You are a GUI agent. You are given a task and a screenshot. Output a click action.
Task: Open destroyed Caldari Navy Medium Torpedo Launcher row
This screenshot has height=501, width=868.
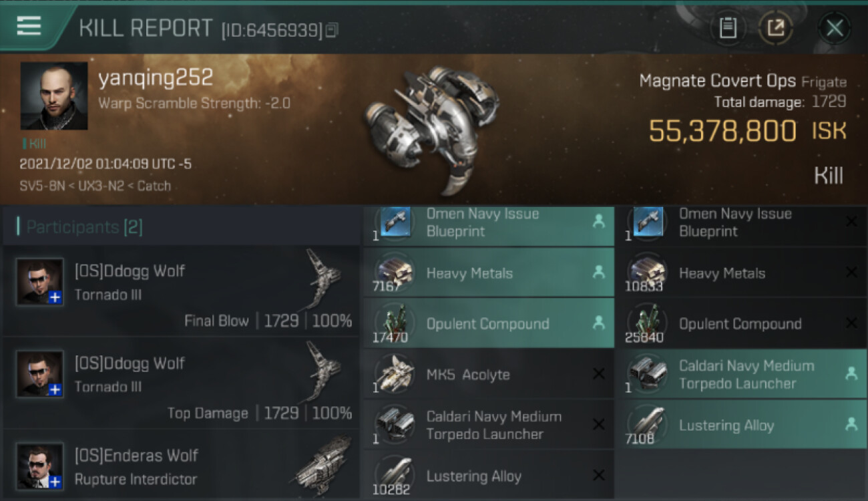click(488, 425)
